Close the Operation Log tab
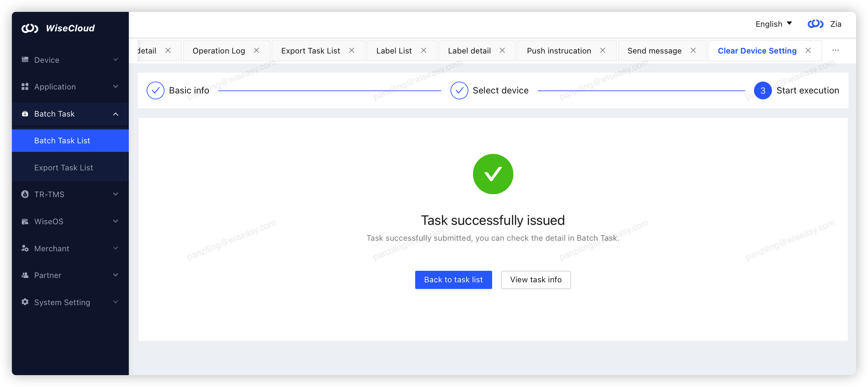The height and width of the screenshot is (387, 868). pyautogui.click(x=256, y=51)
